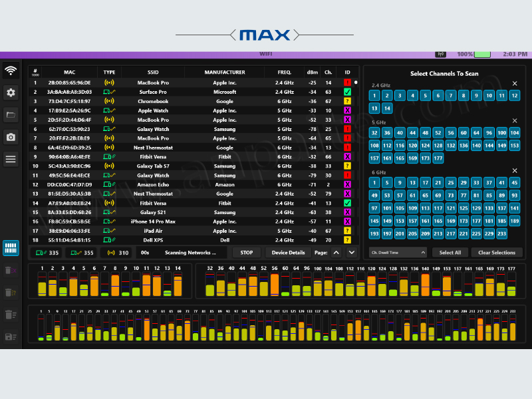Toggle channel 177 in the 5 GHz group
This screenshot has height=399, width=532.
[438, 158]
